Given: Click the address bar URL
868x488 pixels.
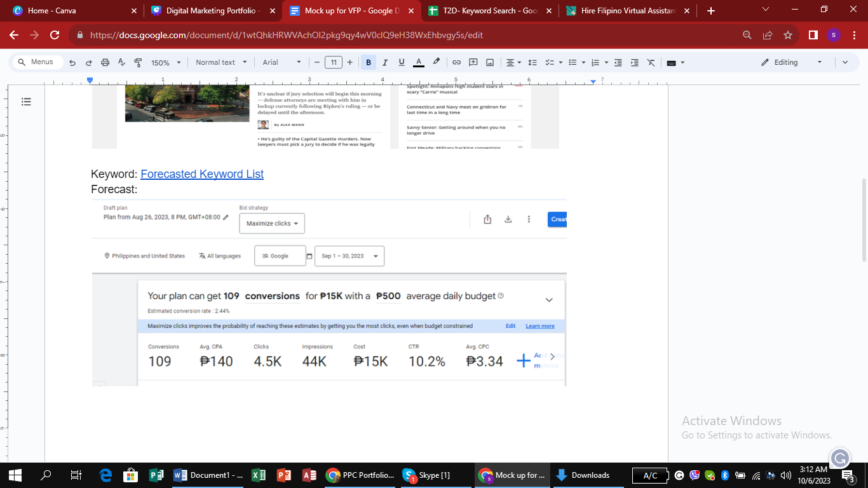Looking at the screenshot, I should tap(287, 36).
